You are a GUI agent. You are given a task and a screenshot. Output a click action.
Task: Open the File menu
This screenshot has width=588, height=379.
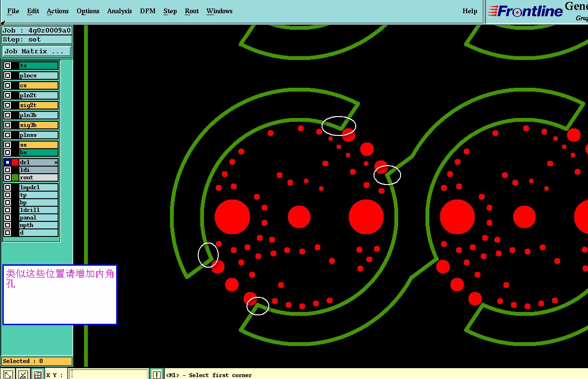(13, 11)
